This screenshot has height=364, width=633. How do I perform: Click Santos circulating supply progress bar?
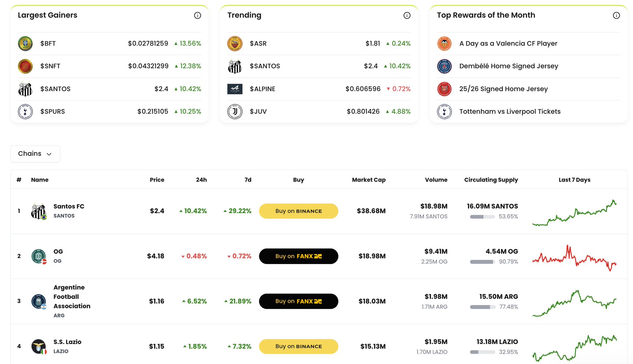pos(482,217)
